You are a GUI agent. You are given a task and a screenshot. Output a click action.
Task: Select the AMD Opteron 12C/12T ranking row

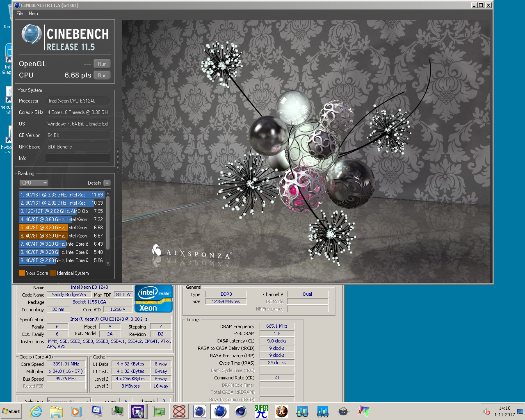tap(62, 211)
